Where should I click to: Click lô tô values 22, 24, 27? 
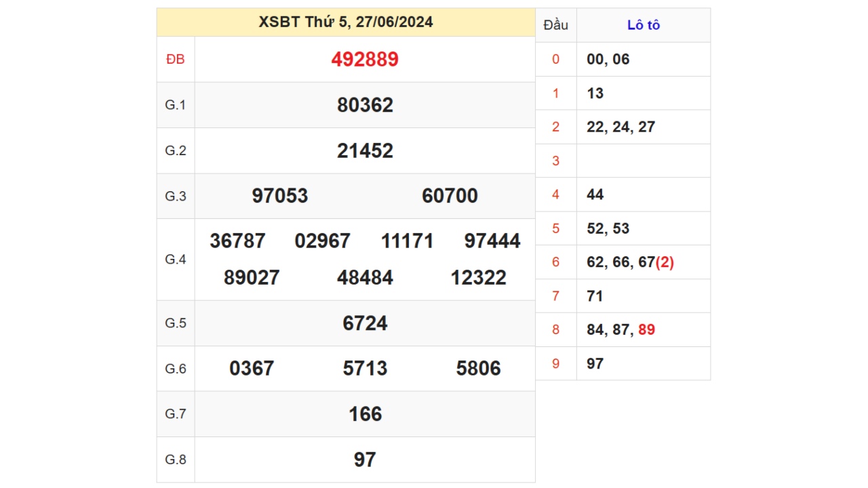point(621,127)
